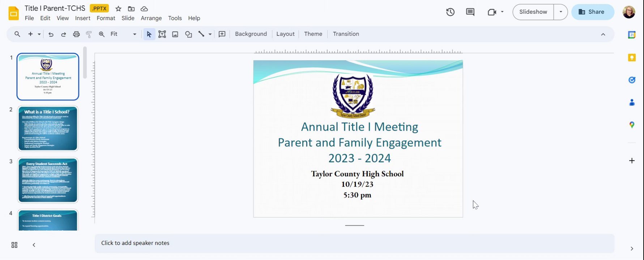Click the filmstrip vertical scrollbar
The image size is (644, 260).
pyautogui.click(x=85, y=62)
